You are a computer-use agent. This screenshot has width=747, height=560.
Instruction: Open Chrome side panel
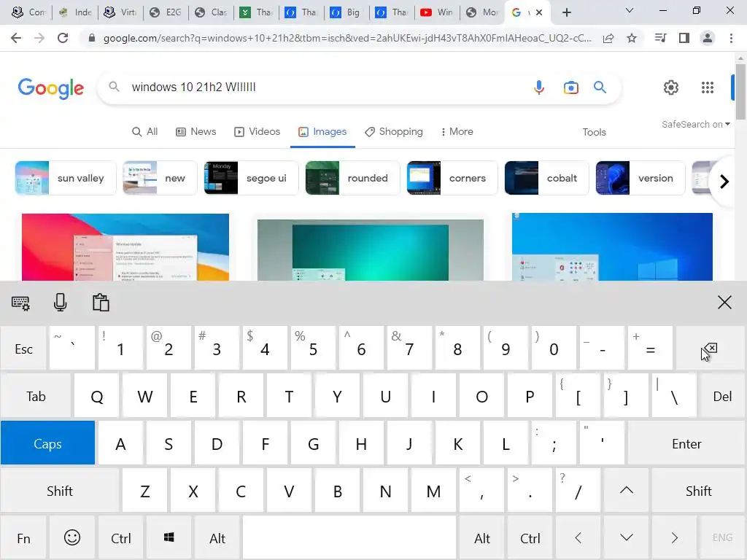click(x=684, y=38)
